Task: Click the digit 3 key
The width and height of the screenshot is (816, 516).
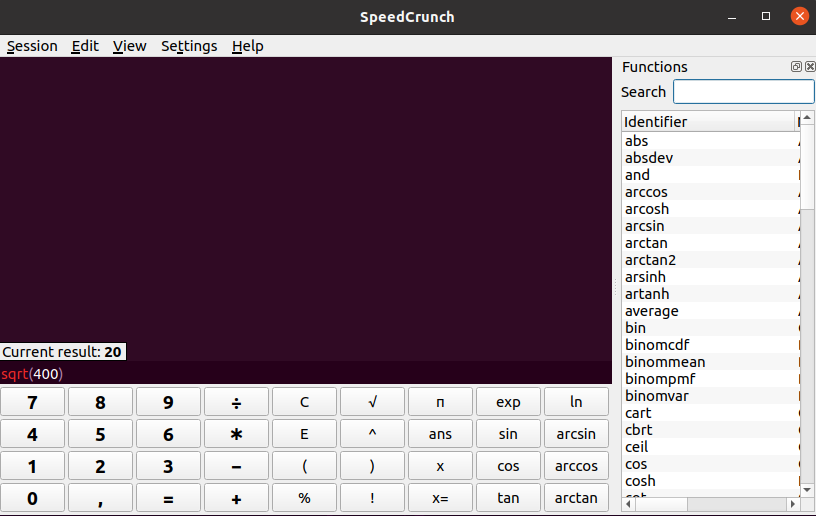Action: 168,466
